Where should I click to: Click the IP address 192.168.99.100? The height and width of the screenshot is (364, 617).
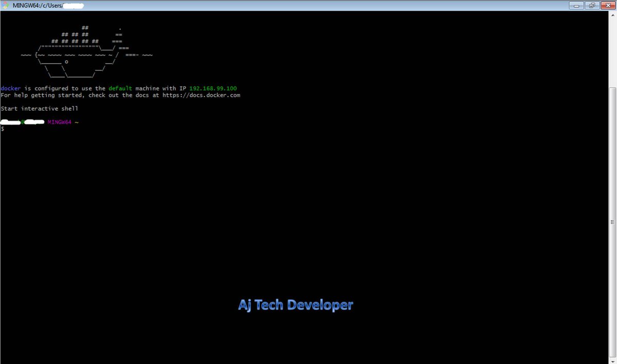coord(213,88)
